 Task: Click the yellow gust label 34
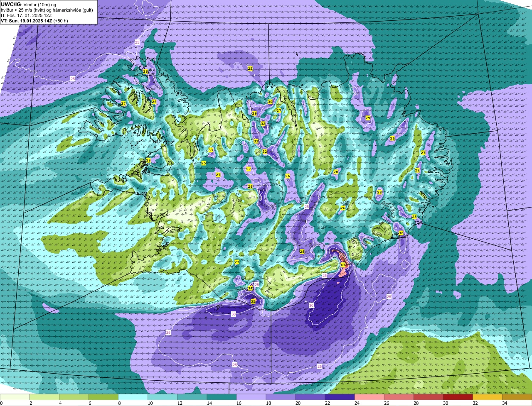[250, 288]
